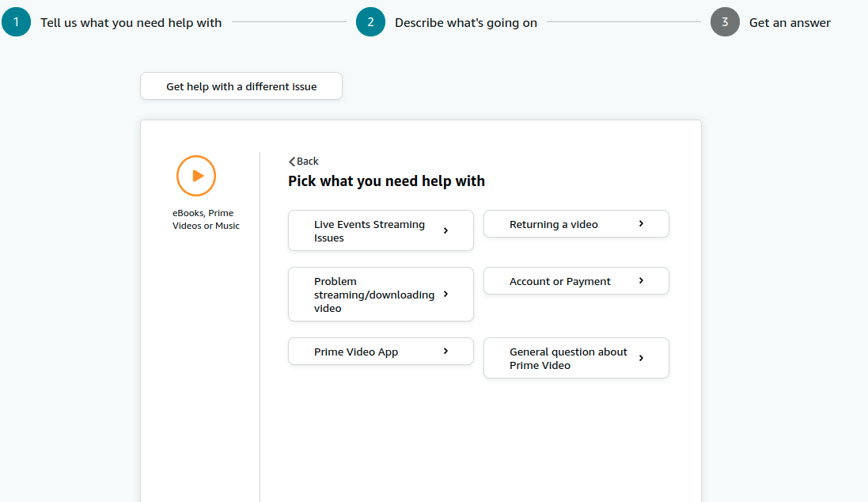Click step 3 grey numbered circle

click(725, 22)
